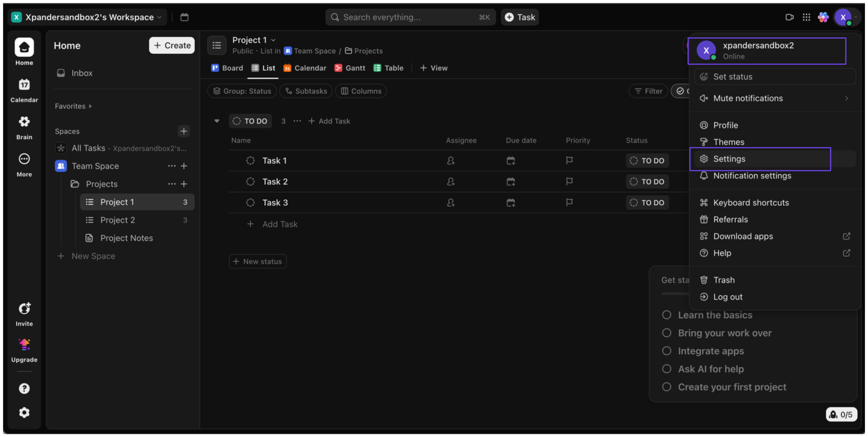The width and height of the screenshot is (868, 437).
Task: Collapse the TO DO group arrow
Action: coord(217,121)
